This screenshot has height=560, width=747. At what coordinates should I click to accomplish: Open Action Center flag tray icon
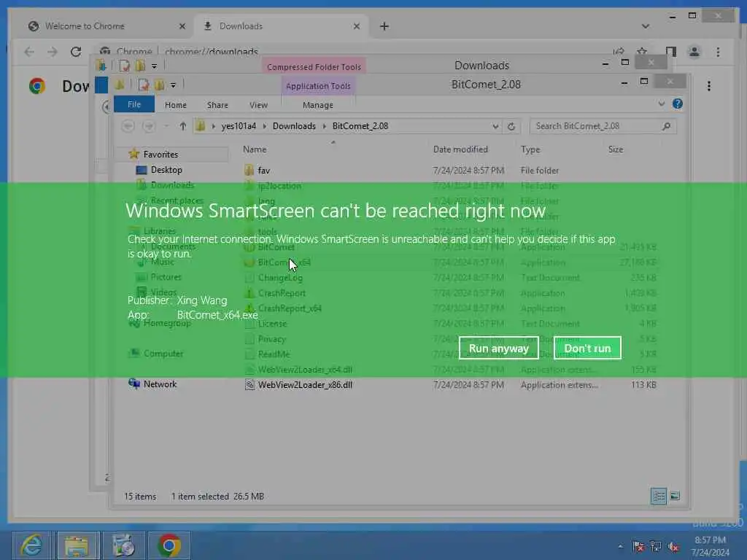coord(638,546)
